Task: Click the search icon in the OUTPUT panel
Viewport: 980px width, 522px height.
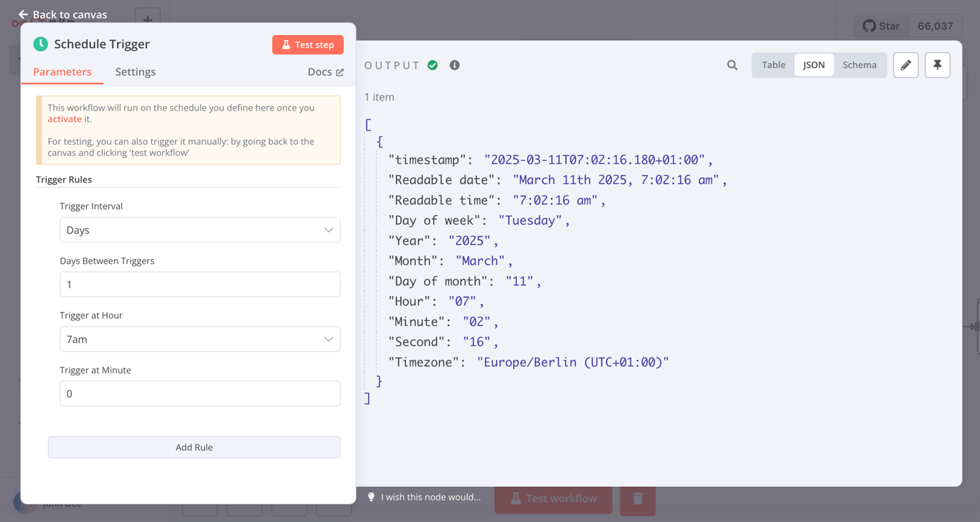Action: coord(732,65)
